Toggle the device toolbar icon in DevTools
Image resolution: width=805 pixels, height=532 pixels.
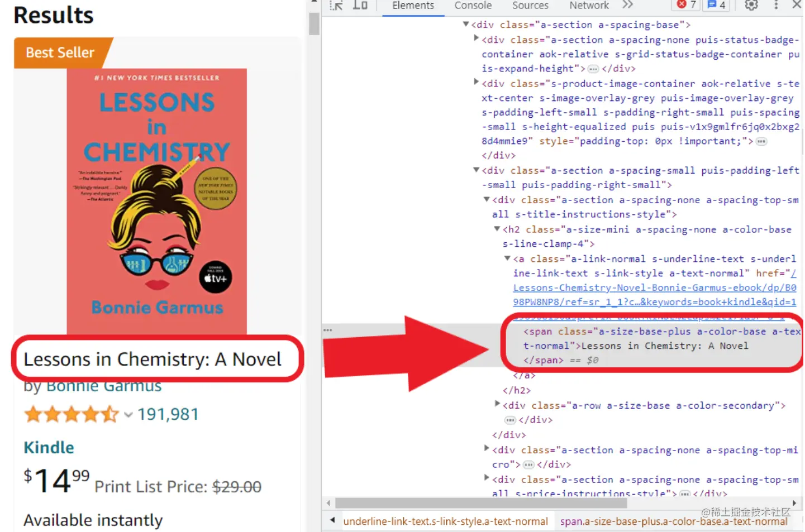[x=360, y=6]
